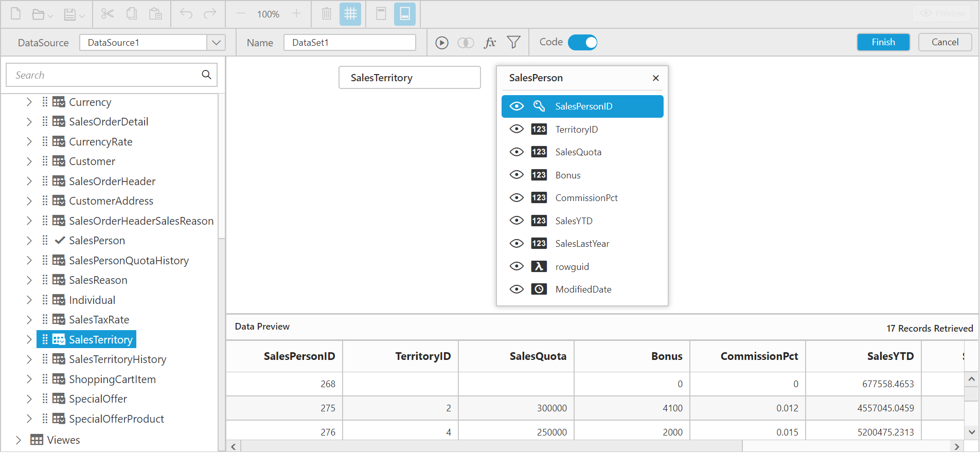
Task: Toggle the Code switch off
Action: tap(583, 43)
